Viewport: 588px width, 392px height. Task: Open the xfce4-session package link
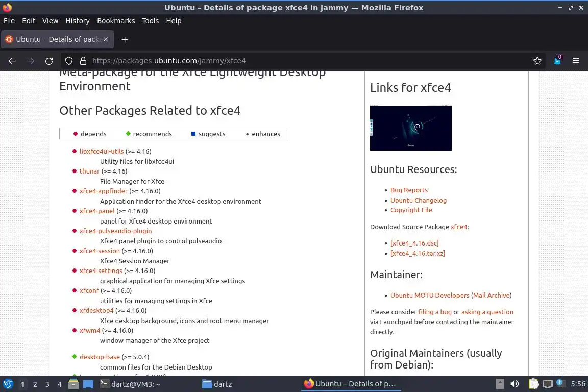point(100,251)
